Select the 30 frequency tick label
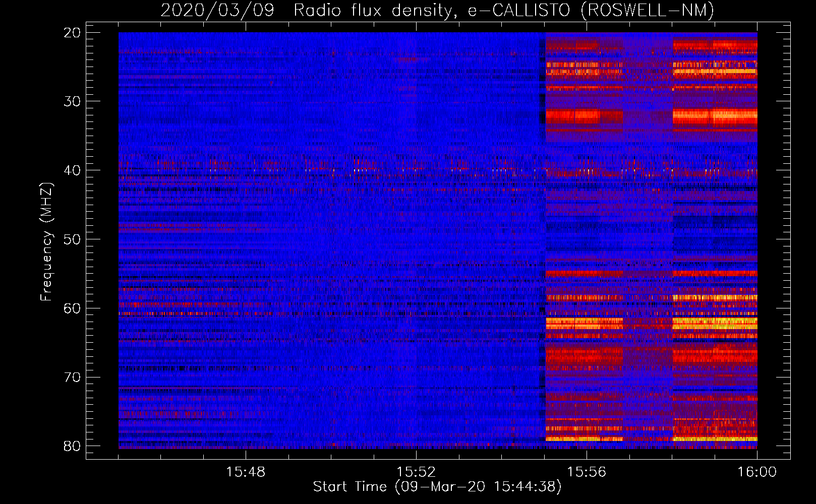The width and height of the screenshot is (816, 504). coord(72,101)
